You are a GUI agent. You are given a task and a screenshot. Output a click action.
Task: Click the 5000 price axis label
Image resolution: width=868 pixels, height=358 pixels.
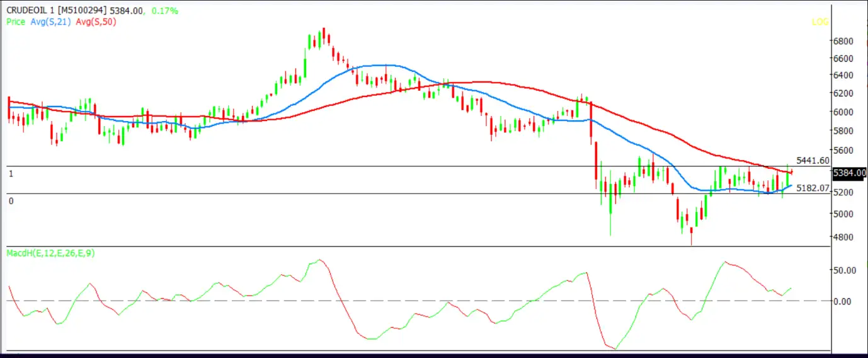pos(843,214)
